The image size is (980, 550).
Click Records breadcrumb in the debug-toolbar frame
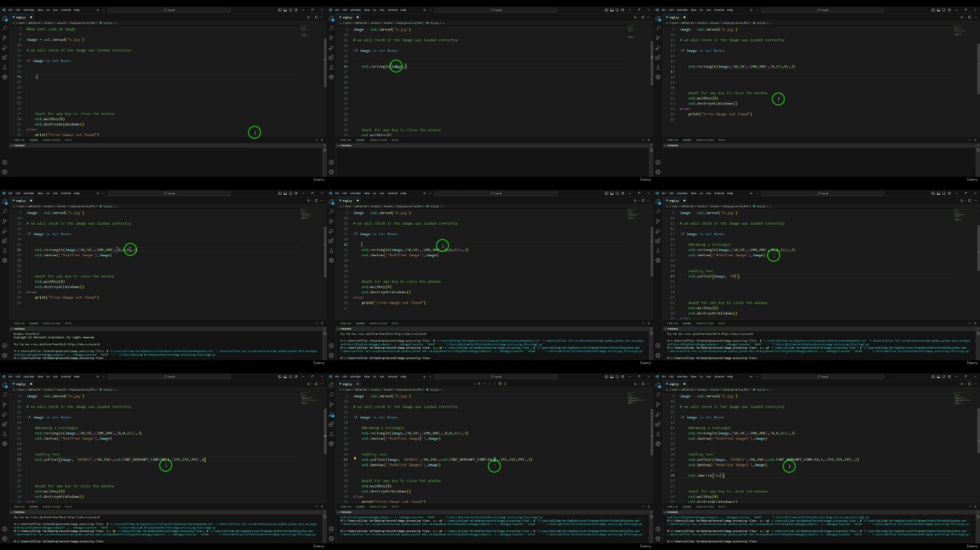[388, 390]
